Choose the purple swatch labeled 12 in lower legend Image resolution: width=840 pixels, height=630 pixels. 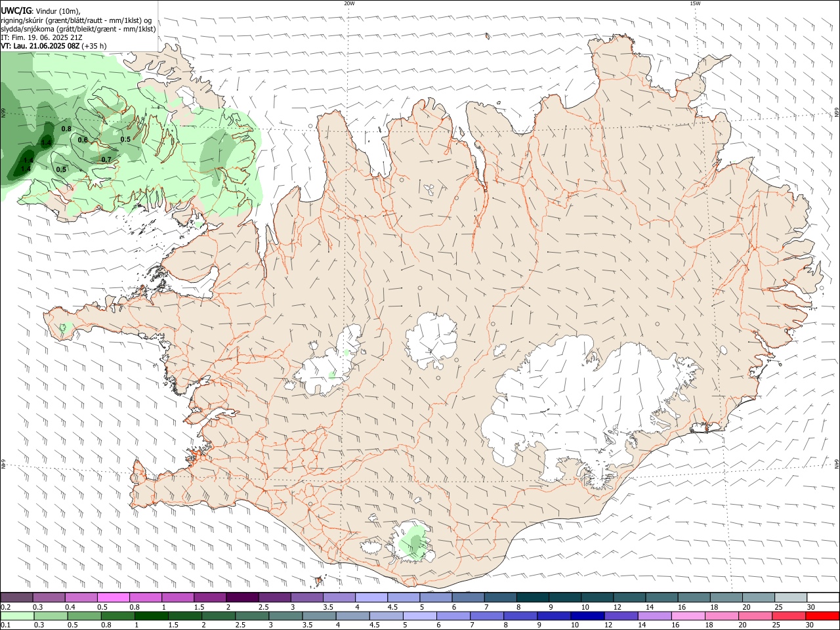621,616
